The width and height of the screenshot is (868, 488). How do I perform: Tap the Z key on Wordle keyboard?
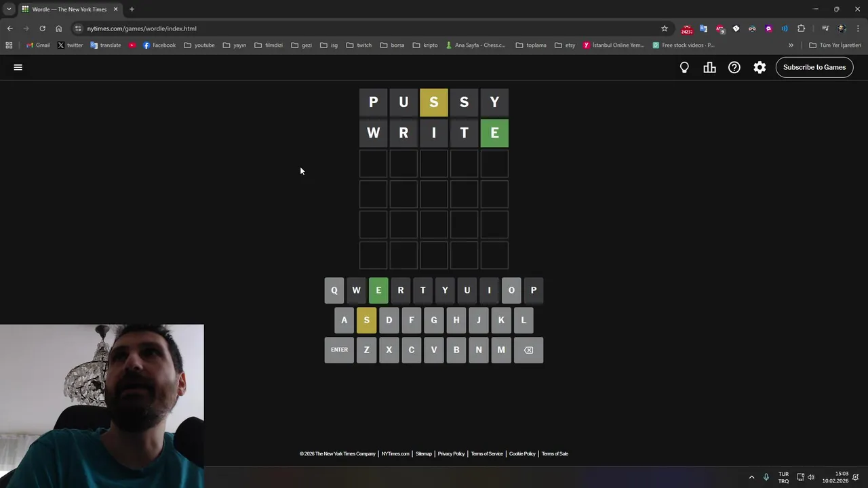click(x=366, y=350)
